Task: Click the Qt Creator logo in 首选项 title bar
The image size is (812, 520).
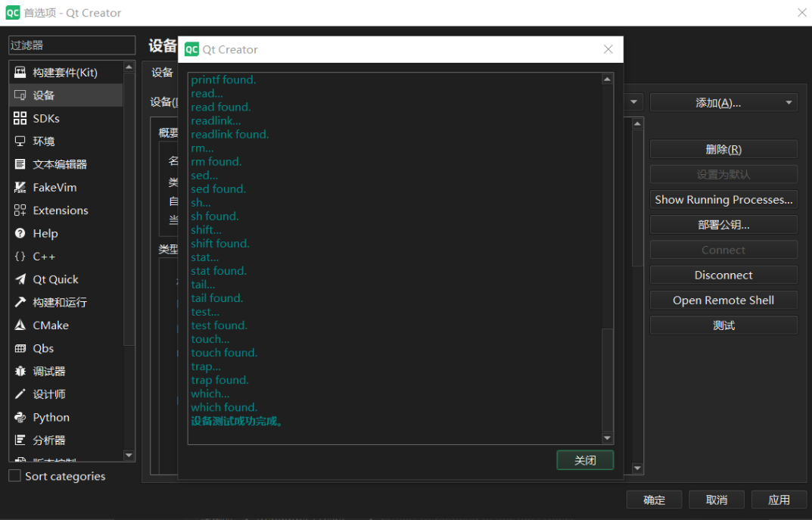Action: tap(13, 13)
